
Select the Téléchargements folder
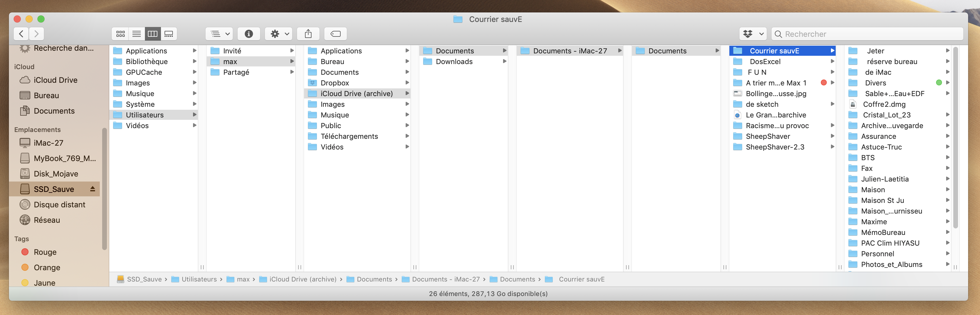tap(358, 136)
